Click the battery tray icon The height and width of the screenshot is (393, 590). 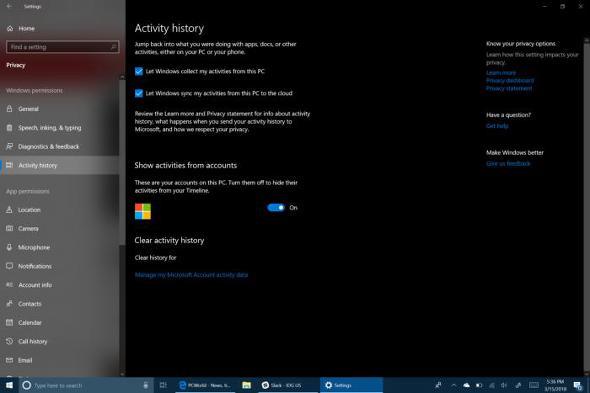coord(479,385)
